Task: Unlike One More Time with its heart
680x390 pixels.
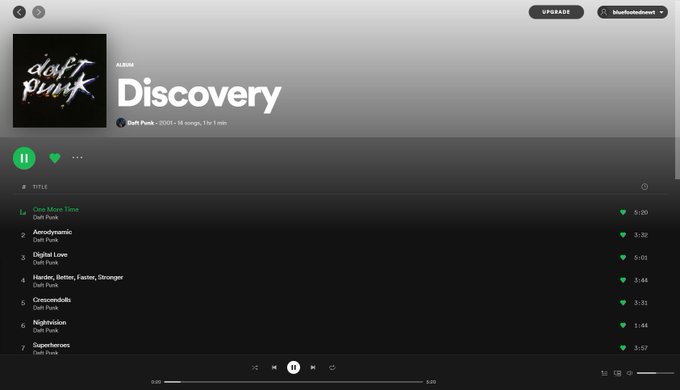Action: (623, 212)
